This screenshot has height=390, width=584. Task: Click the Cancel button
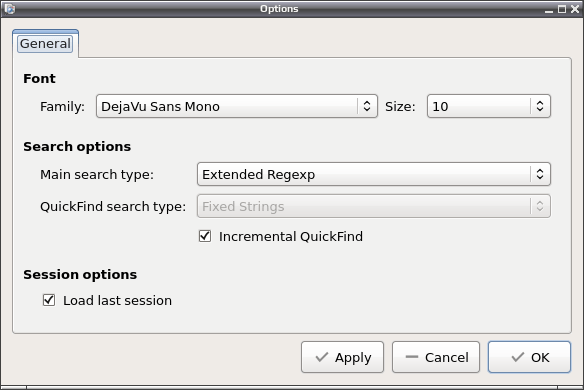pyautogui.click(x=436, y=357)
